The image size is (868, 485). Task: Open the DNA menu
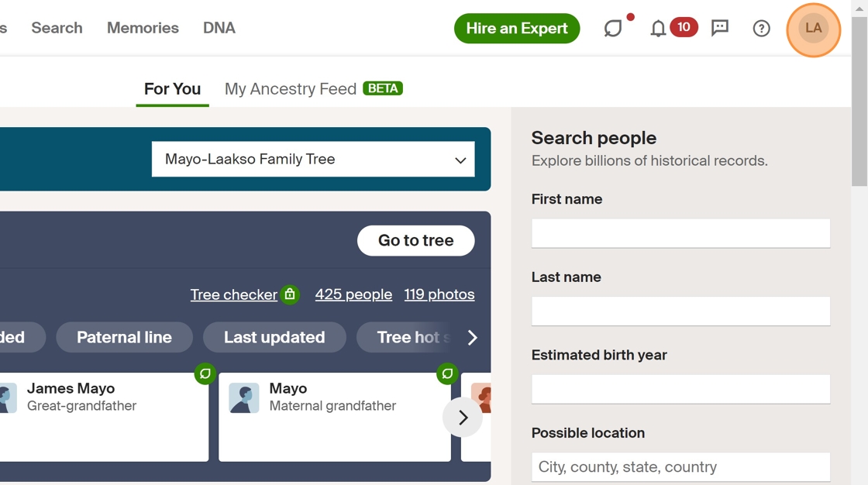coord(219,28)
